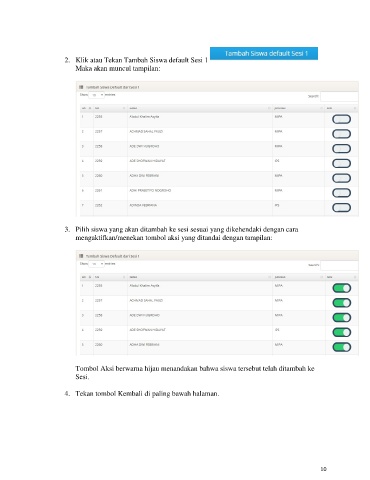Image resolution: width=370 pixels, height=480 pixels.
Task: Sort the Aksi column in the grey-toggle table
Action: coord(341,108)
